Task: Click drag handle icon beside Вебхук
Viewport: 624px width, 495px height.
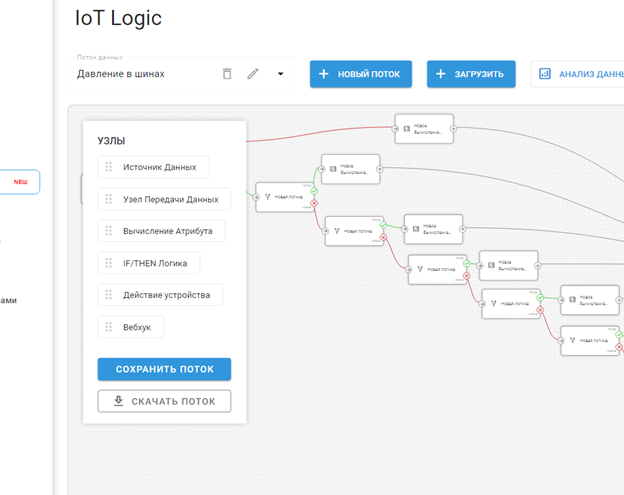Action: pyautogui.click(x=109, y=327)
